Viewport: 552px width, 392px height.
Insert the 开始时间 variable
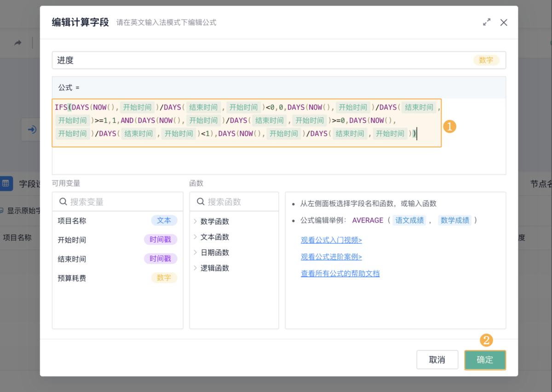pyautogui.click(x=72, y=240)
